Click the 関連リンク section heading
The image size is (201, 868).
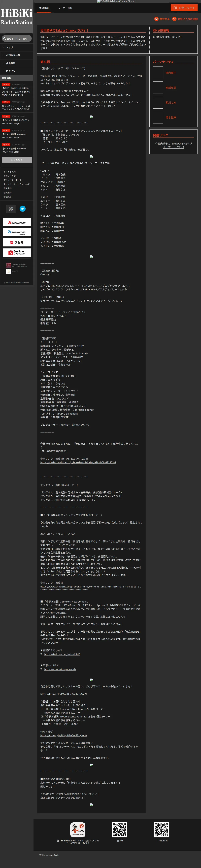(x=160, y=135)
